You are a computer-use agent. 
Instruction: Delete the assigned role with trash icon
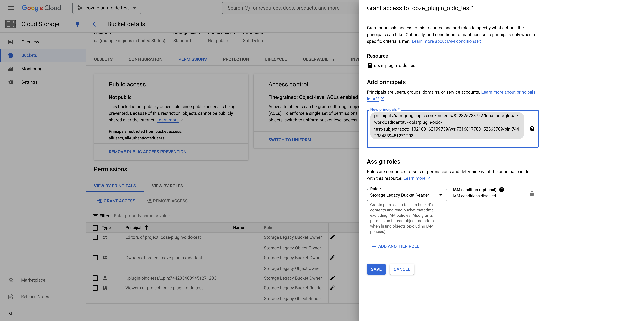coord(532,194)
